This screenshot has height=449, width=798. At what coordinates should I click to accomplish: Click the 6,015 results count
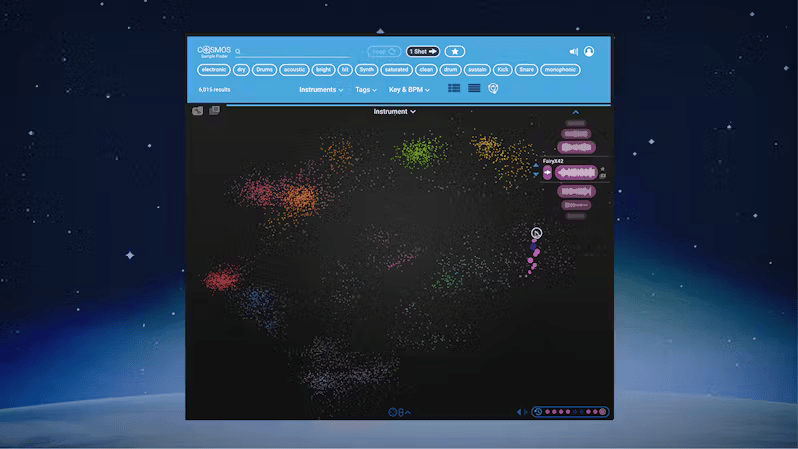(x=214, y=90)
